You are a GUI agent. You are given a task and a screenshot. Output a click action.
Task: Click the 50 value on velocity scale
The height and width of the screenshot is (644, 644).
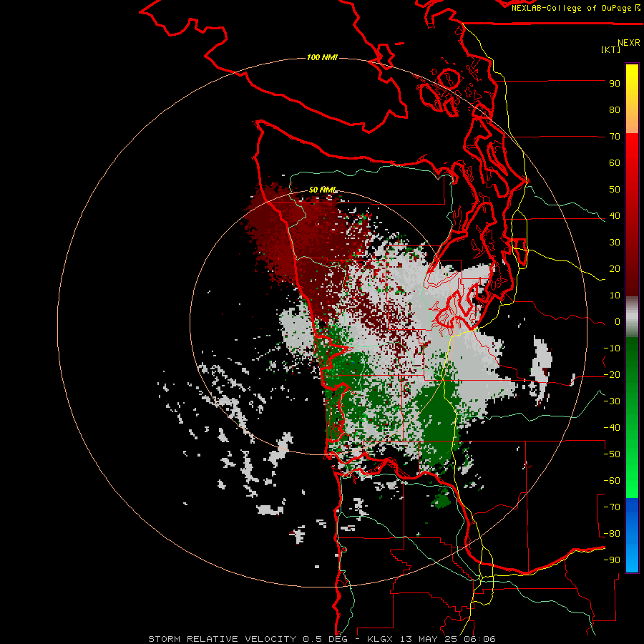(x=615, y=190)
